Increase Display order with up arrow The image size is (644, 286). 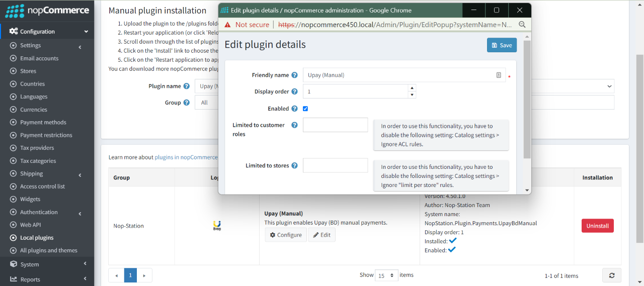tap(412, 88)
